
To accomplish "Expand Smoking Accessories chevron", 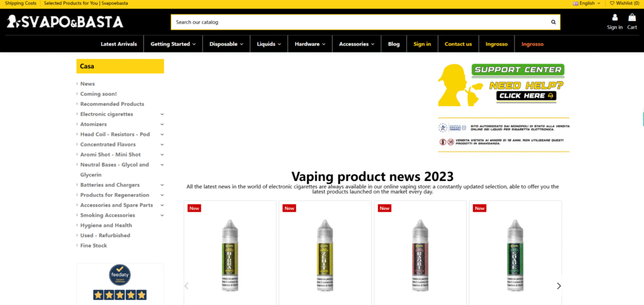I will point(162,215).
